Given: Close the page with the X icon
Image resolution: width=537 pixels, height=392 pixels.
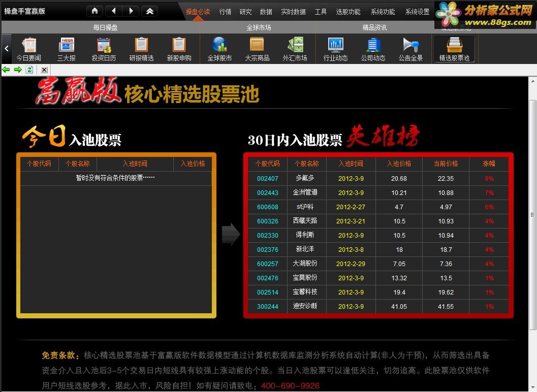Looking at the screenshot, I should (x=44, y=70).
